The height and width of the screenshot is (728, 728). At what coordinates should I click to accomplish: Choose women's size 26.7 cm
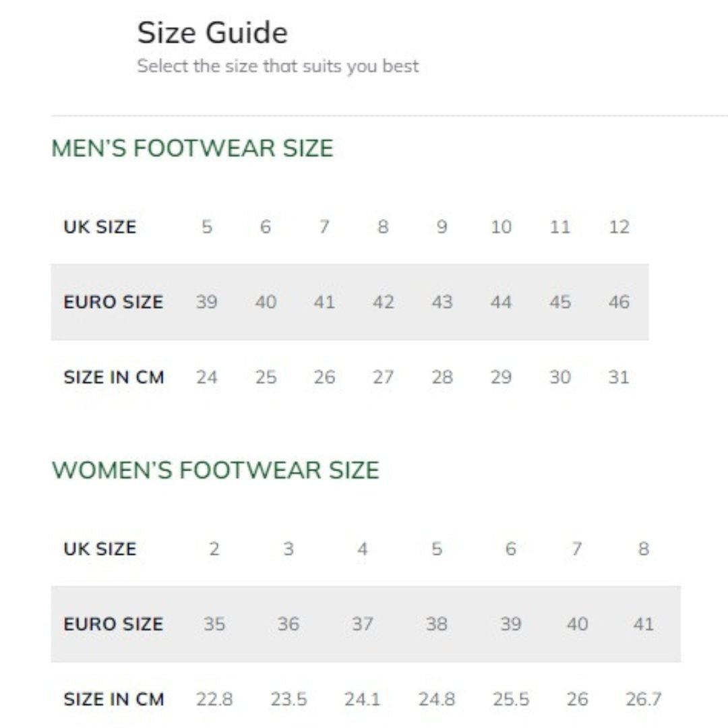[x=643, y=699]
